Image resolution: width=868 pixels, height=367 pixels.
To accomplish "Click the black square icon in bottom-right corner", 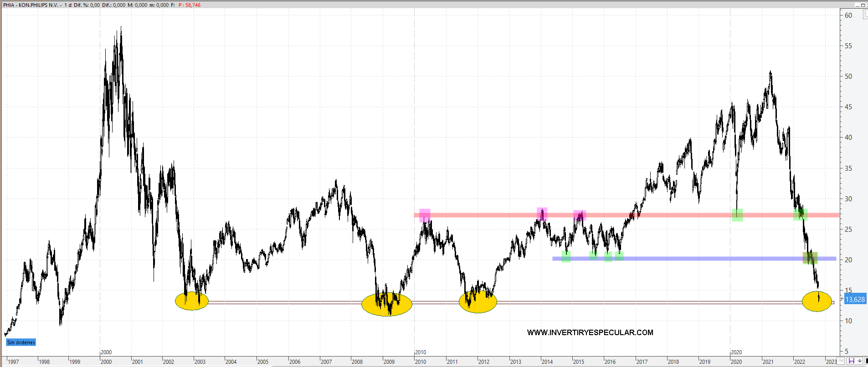I will coord(866,361).
